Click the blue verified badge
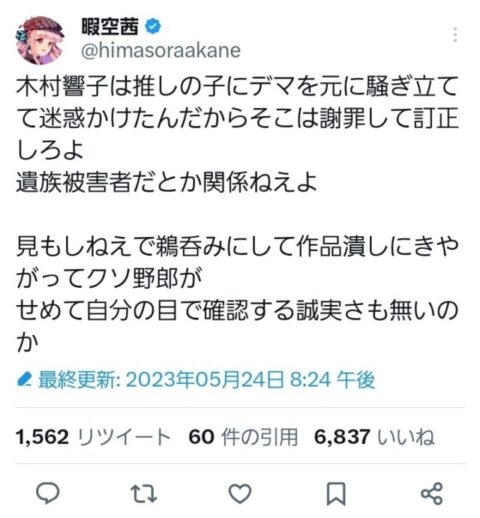This screenshot has height=518, width=480. tap(153, 27)
